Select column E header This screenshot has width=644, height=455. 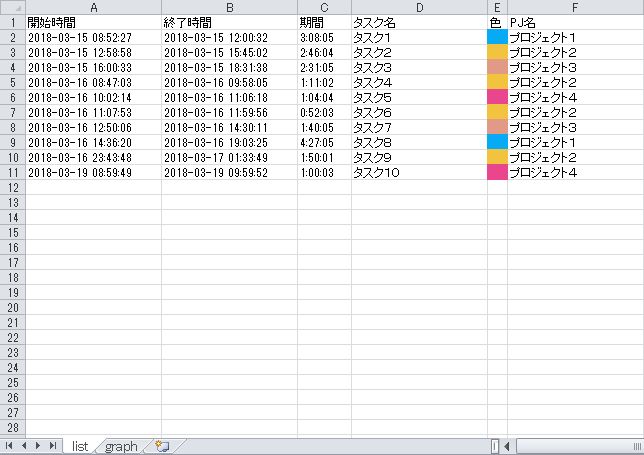(x=497, y=7)
